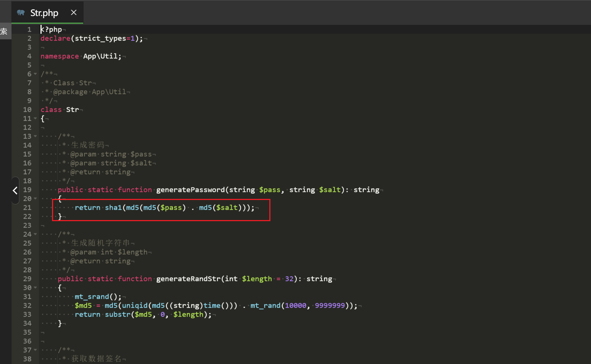Click line number 1 in the gutter
This screenshot has height=364, width=591.
[x=29, y=30]
